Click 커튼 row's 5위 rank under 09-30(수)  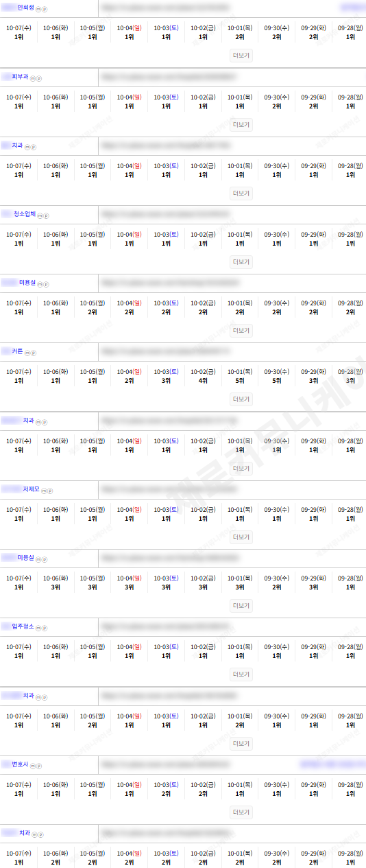click(277, 381)
